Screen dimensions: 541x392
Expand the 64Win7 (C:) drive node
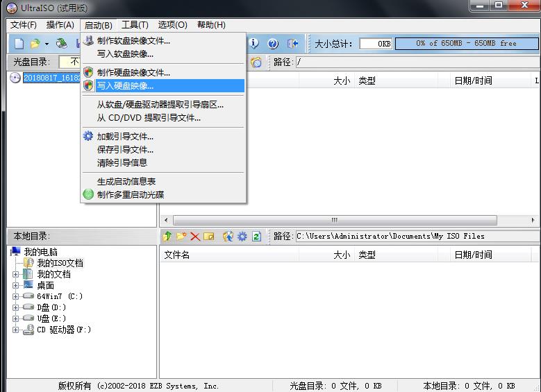15,296
